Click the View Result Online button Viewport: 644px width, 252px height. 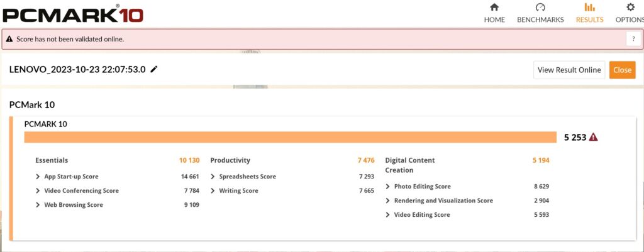[x=569, y=70]
